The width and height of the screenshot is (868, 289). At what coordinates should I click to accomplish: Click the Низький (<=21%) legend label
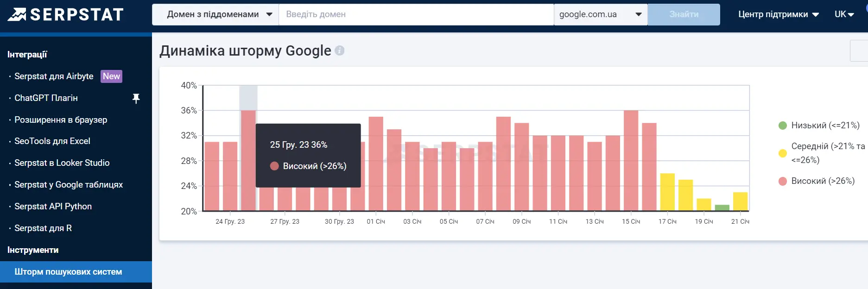825,126
